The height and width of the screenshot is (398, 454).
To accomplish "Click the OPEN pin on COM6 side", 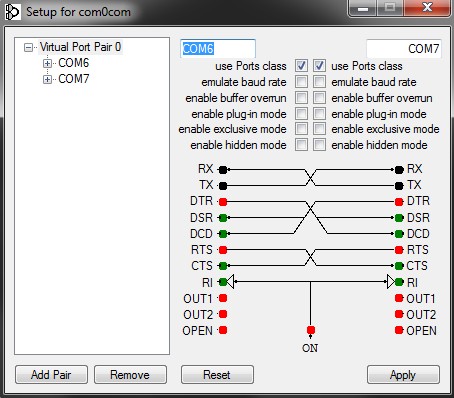I will click(223, 330).
